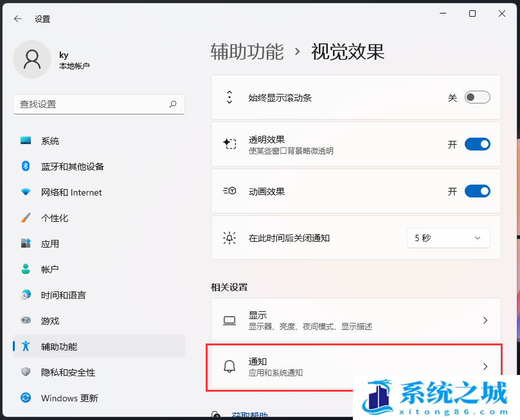Open 通知 应用和系统通知 card
Image resolution: width=520 pixels, height=420 pixels.
point(356,367)
